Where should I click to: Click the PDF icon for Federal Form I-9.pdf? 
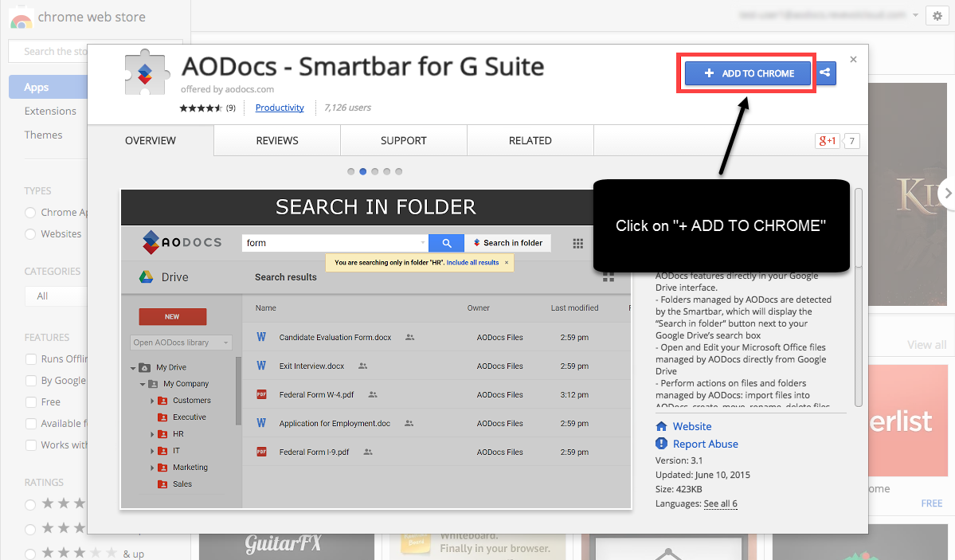tap(261, 452)
